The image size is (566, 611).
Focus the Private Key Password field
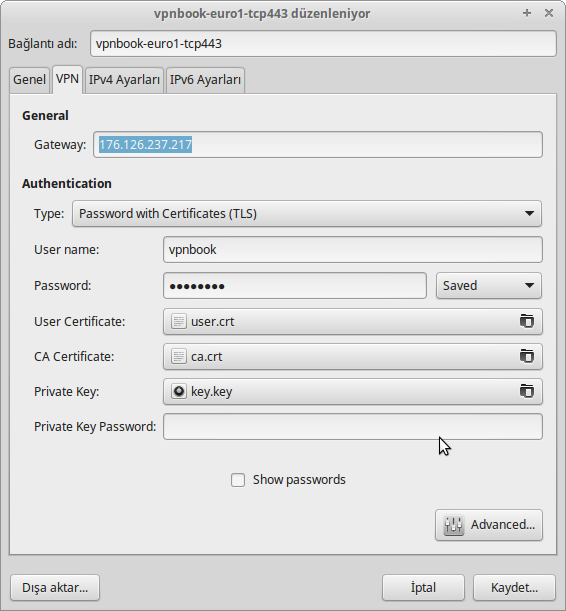pos(353,427)
